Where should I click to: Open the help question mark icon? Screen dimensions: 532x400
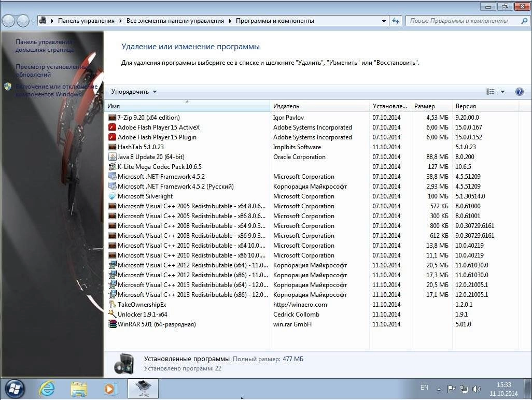pyautogui.click(x=519, y=92)
